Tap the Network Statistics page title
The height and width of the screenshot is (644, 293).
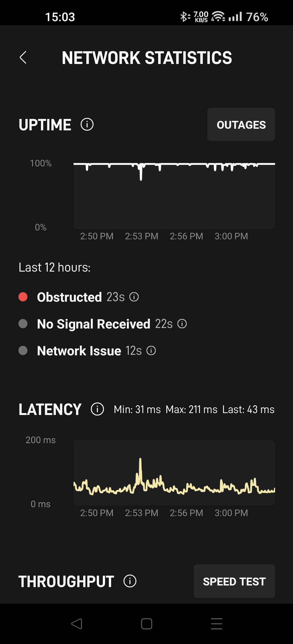[147, 58]
